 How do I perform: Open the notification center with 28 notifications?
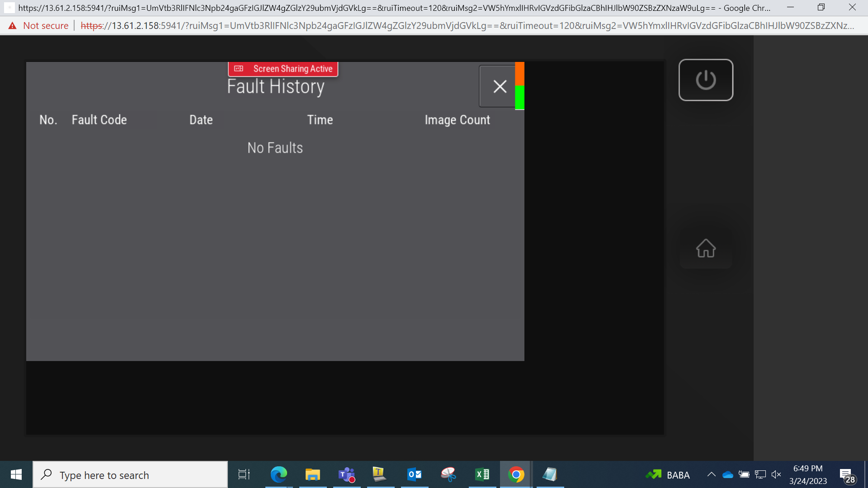(x=848, y=475)
